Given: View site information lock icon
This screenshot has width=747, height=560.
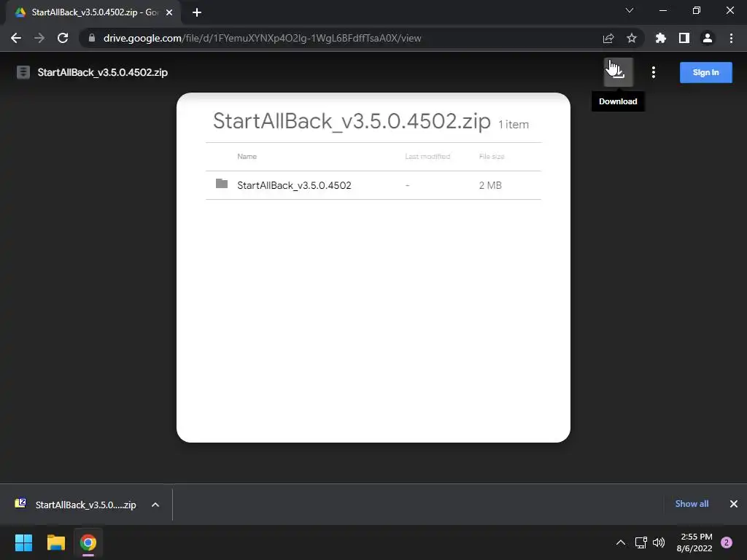Looking at the screenshot, I should tap(92, 38).
